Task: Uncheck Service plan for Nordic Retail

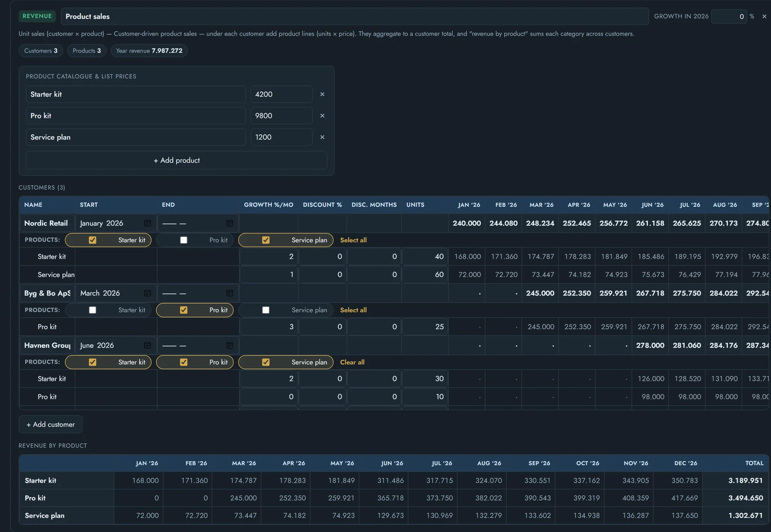Action: 266,240
